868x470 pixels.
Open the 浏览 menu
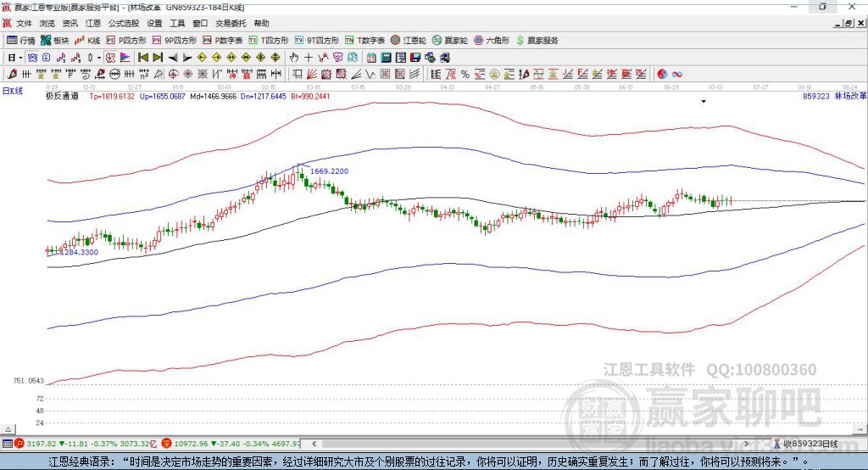coord(47,23)
